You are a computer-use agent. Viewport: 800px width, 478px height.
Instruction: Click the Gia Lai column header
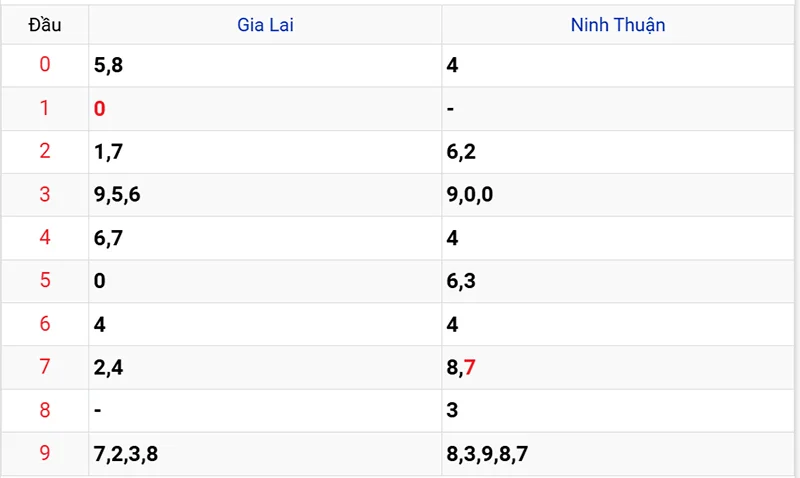[265, 25]
